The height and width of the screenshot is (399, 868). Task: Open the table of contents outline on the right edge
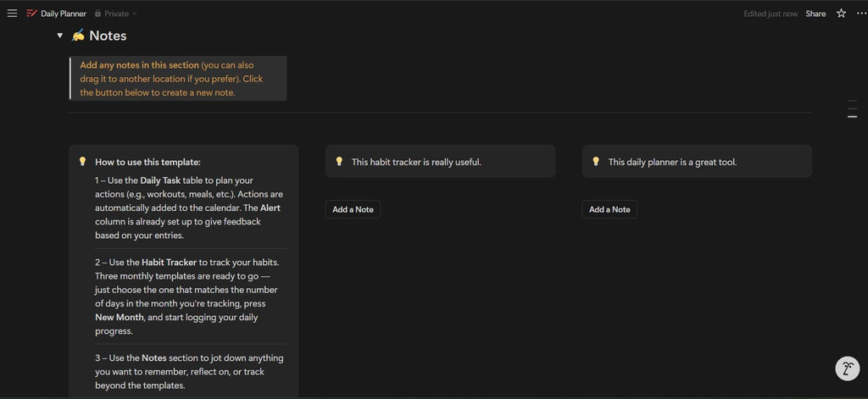click(x=852, y=109)
